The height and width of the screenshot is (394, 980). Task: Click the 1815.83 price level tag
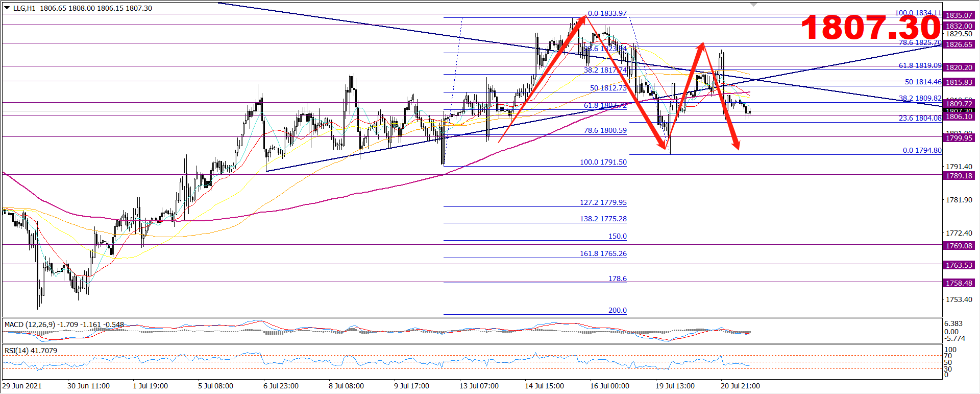pos(959,82)
